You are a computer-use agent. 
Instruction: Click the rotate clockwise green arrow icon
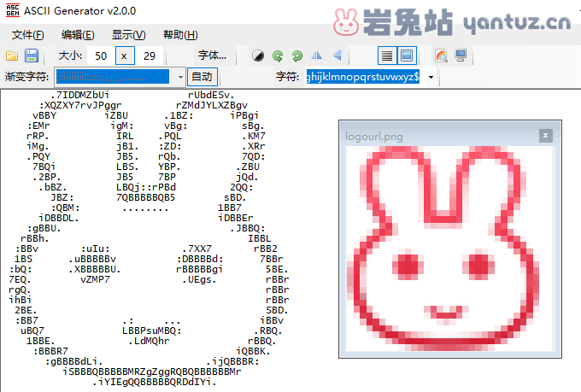278,56
